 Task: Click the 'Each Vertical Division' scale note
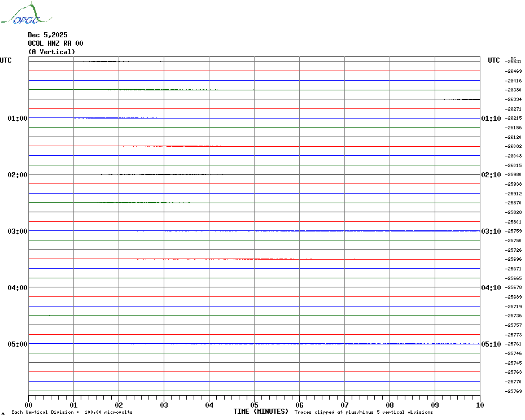pyautogui.click(x=72, y=413)
